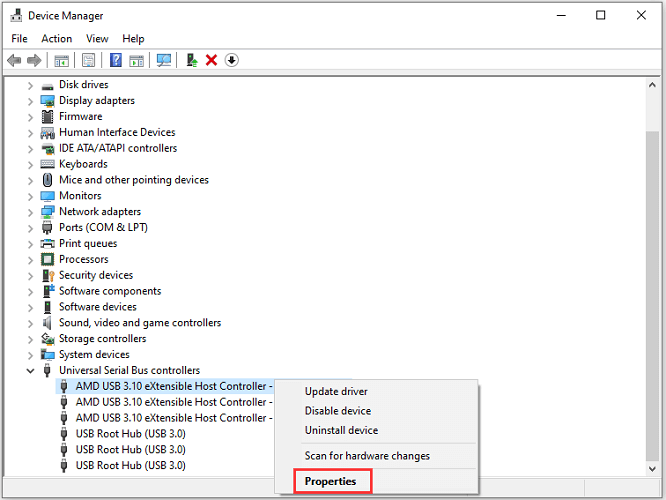Collapse Universal Serial Bus controllers
Viewport: 666px width, 500px height.
(x=30, y=370)
